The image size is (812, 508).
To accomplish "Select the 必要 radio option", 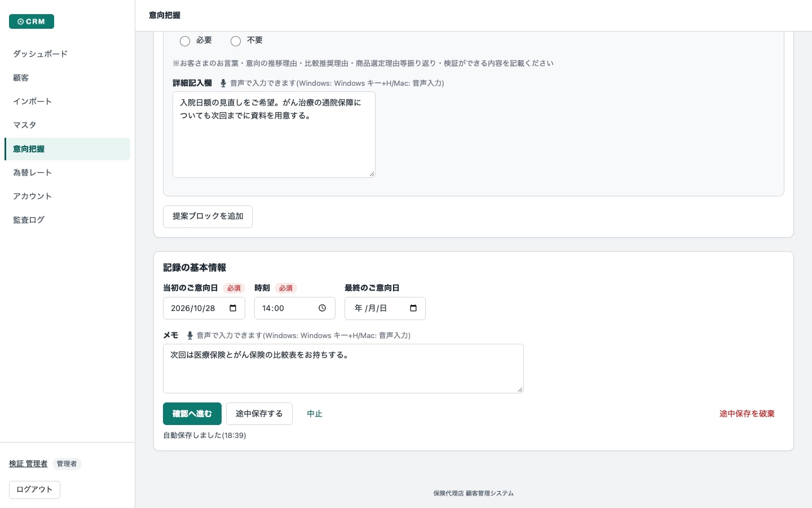I will [x=185, y=41].
